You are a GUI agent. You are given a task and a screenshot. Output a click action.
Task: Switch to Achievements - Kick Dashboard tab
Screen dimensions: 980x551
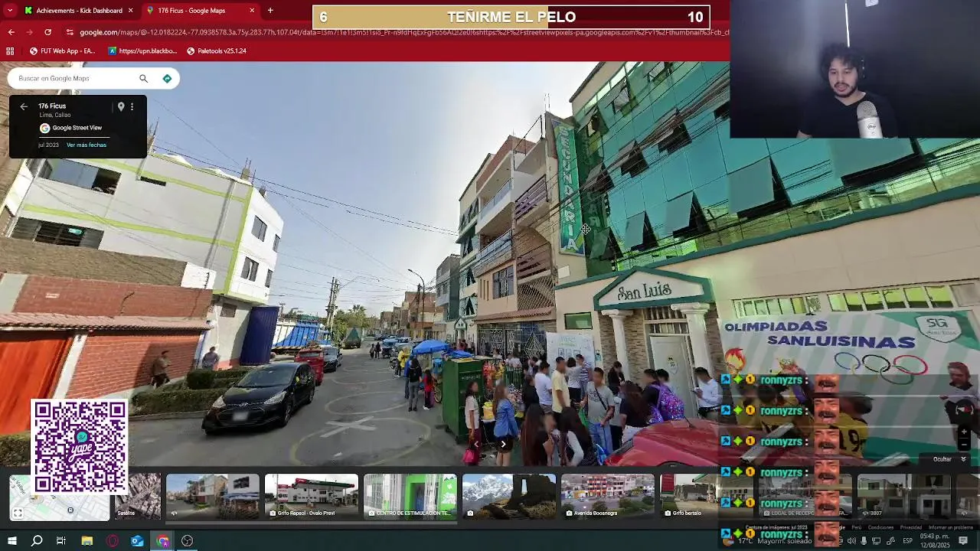point(79,11)
